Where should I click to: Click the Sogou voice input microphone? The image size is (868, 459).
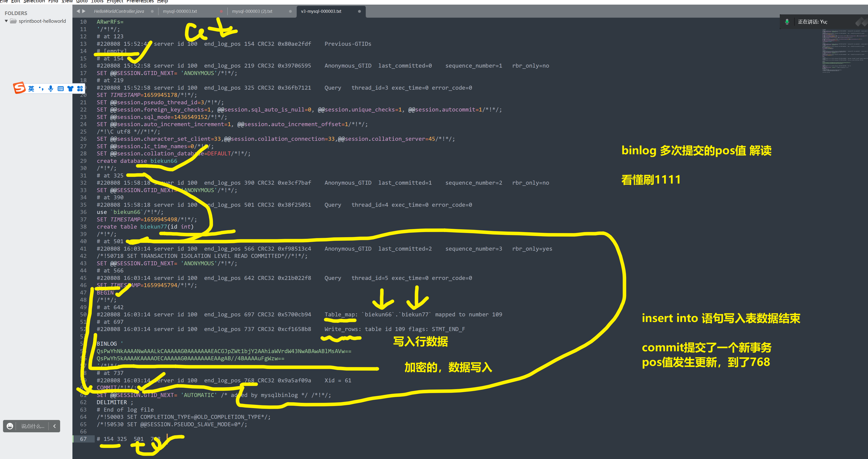(x=51, y=89)
